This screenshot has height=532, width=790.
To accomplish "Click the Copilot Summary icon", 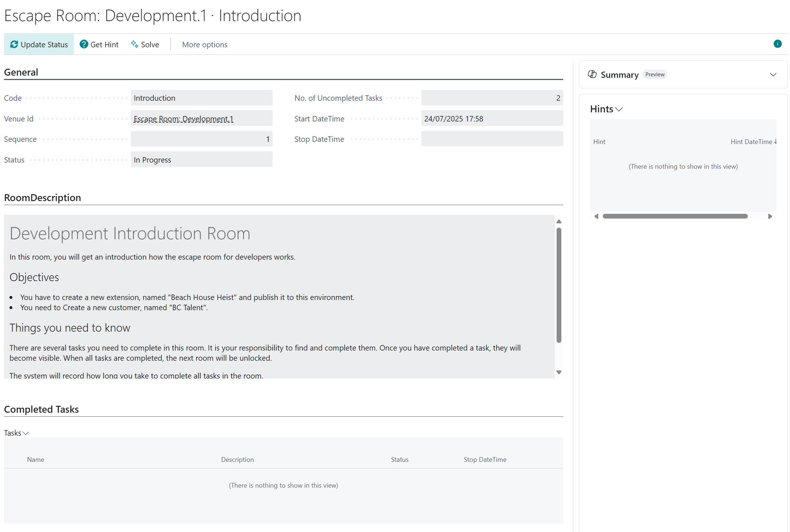I will (x=592, y=75).
